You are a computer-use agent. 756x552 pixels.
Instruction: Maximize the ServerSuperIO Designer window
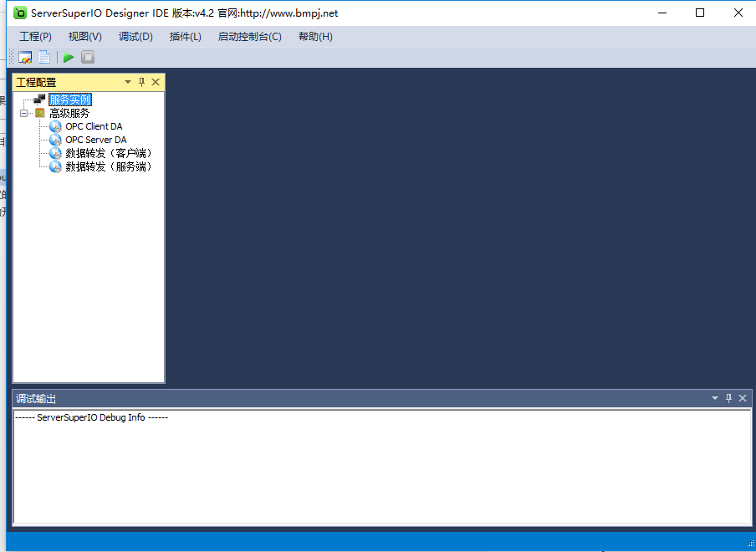[x=700, y=13]
